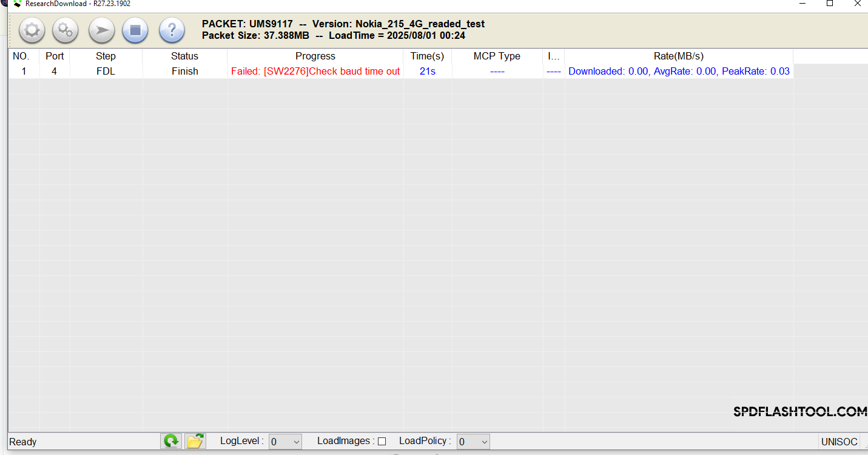
Task: Click the Packet Size 37.388MB text
Action: (x=255, y=35)
